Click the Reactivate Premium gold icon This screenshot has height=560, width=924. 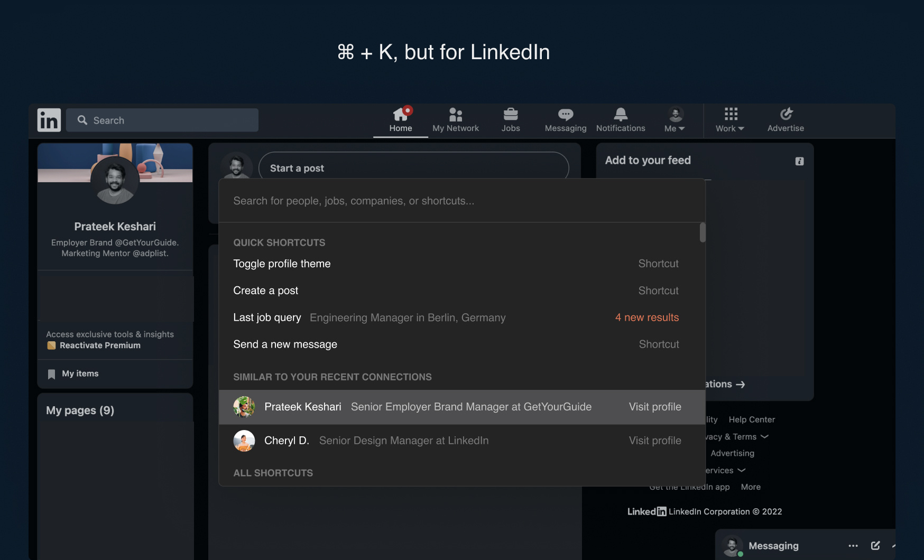51,346
